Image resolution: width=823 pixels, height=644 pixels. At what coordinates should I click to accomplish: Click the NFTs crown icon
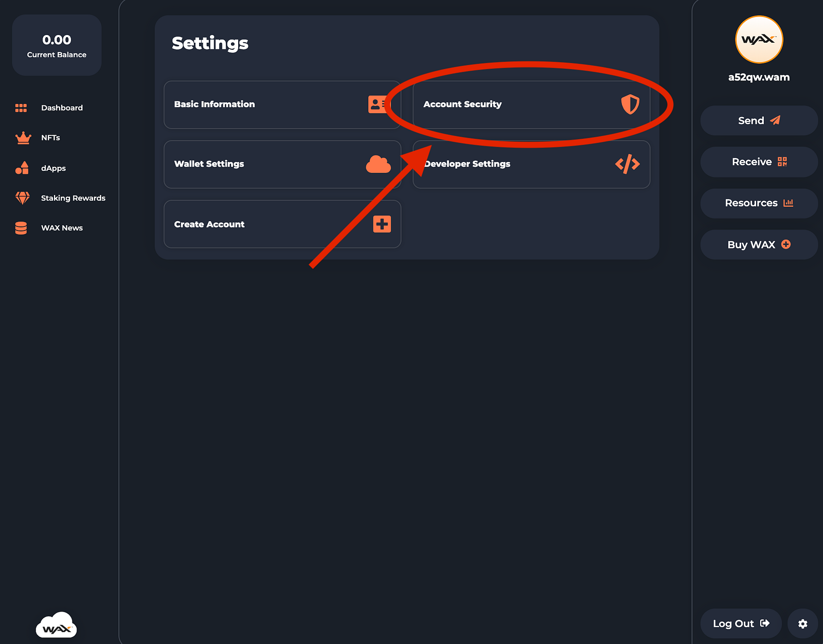[x=23, y=138]
